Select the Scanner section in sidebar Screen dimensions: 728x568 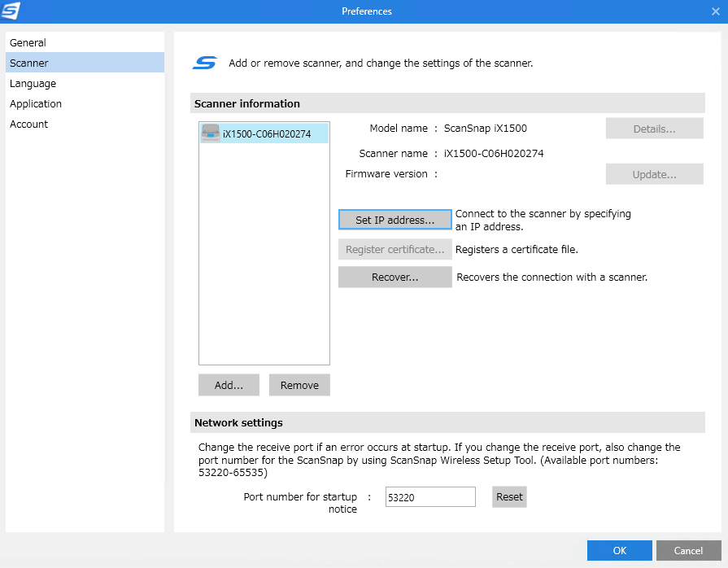(29, 63)
